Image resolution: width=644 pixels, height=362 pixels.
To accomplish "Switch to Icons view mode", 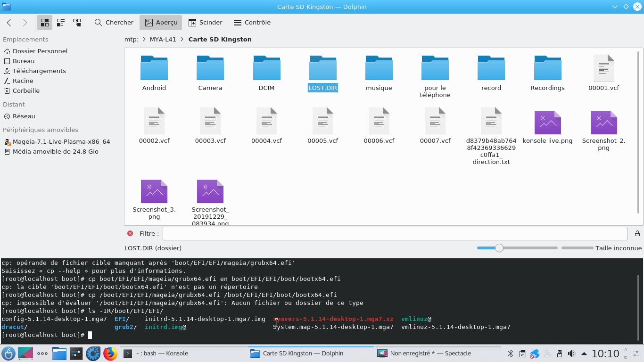I will (x=45, y=22).
